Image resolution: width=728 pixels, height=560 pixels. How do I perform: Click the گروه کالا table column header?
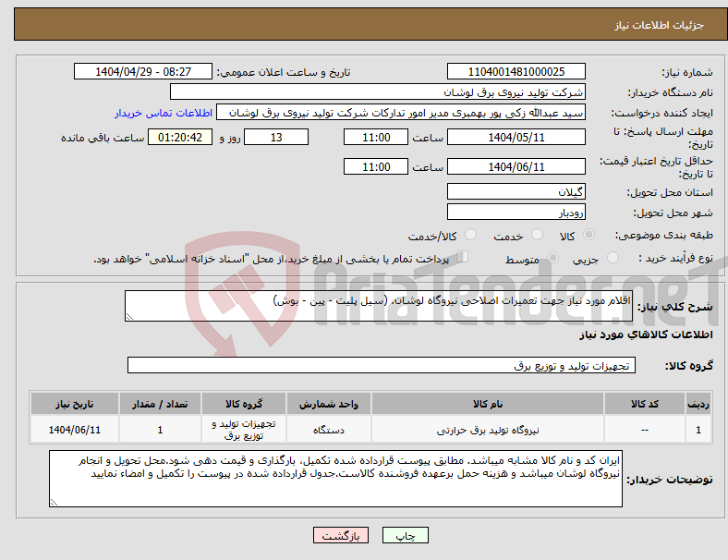click(244, 404)
